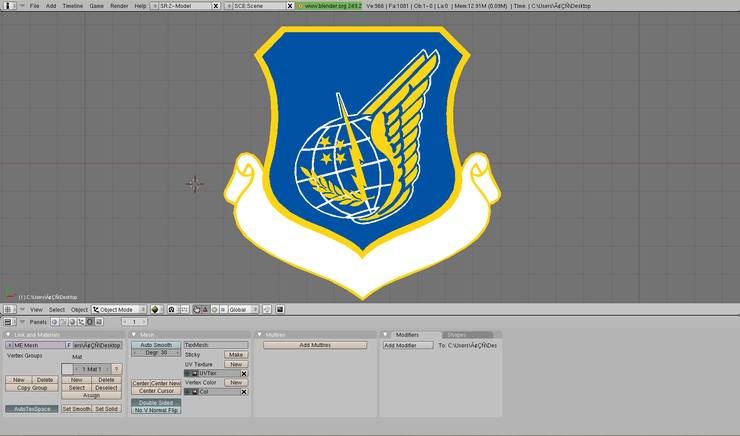
Task: Collapse the 3D view header menus triangle
Action: pyautogui.click(x=22, y=310)
